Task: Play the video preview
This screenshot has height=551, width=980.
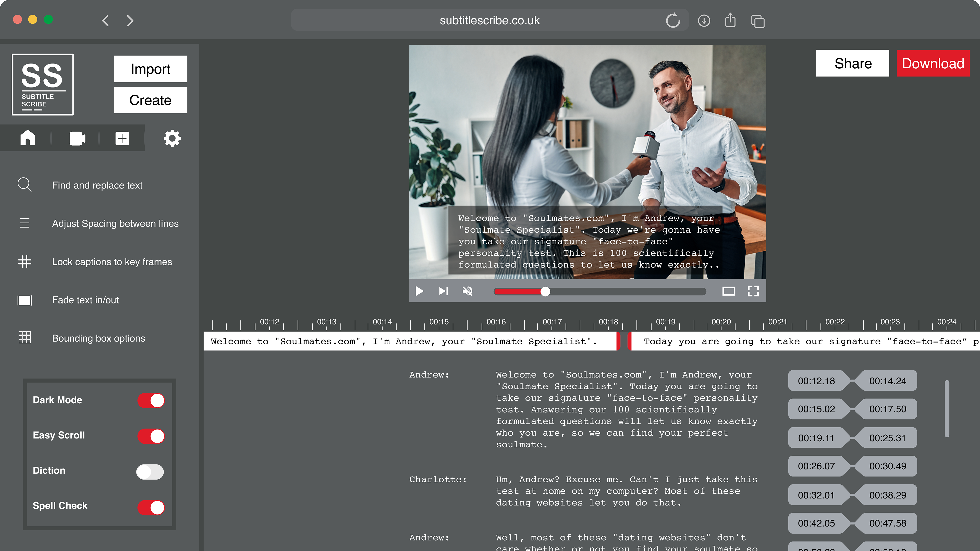Action: (x=419, y=291)
